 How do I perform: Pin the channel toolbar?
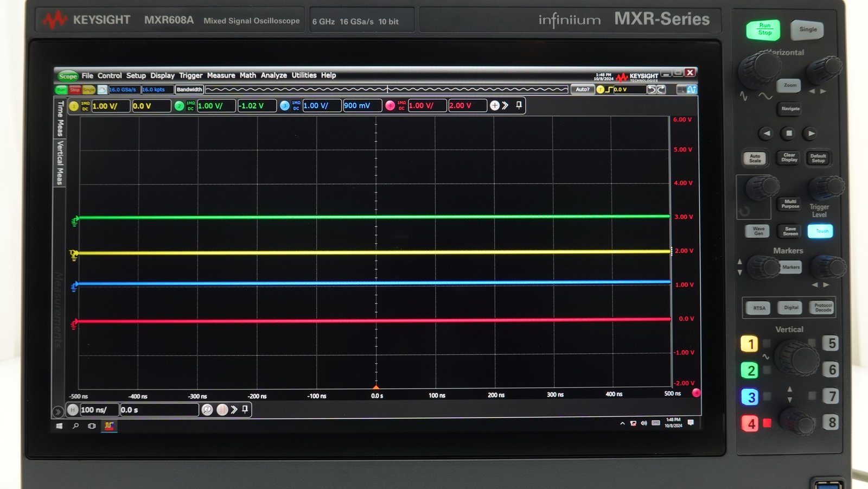pyautogui.click(x=519, y=105)
